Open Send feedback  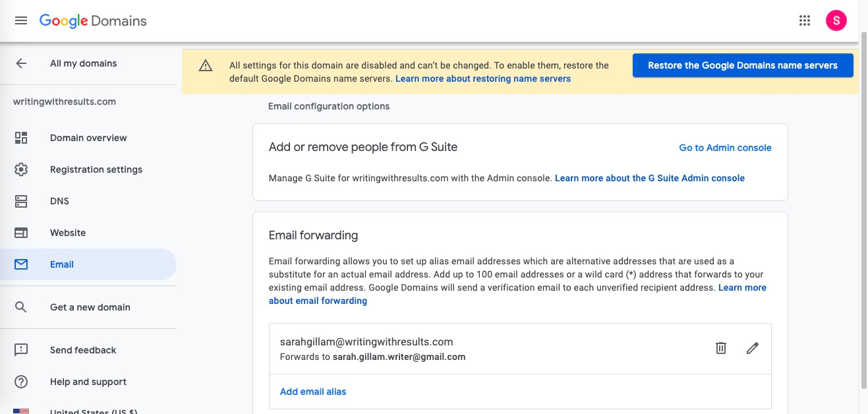click(83, 350)
